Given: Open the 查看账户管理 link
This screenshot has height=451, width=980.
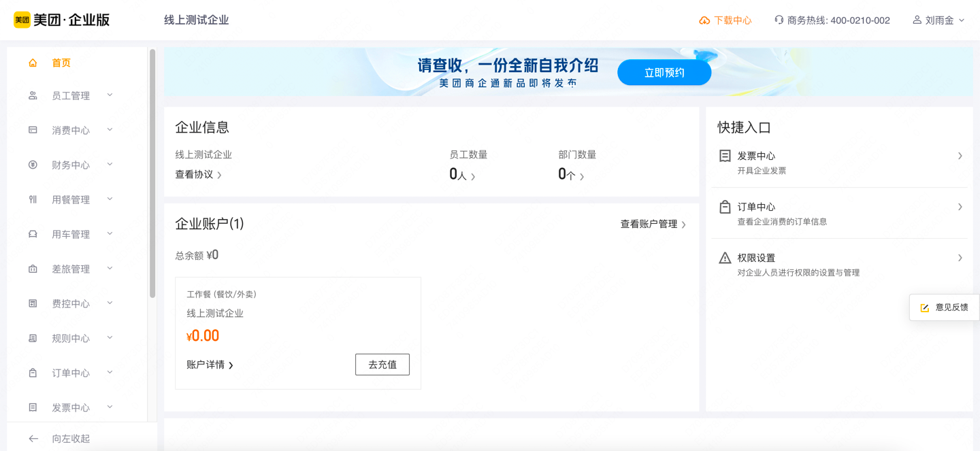Looking at the screenshot, I should 653,224.
